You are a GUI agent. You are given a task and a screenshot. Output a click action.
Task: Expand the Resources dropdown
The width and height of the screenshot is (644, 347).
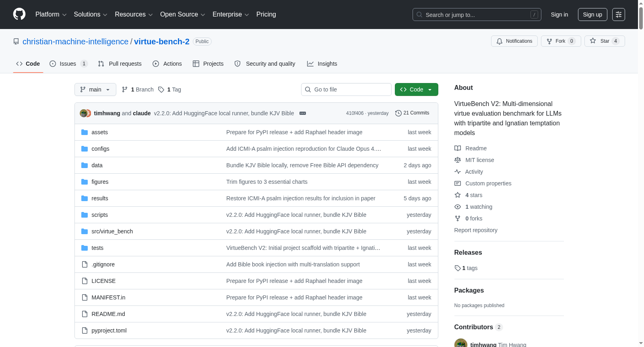tap(134, 15)
